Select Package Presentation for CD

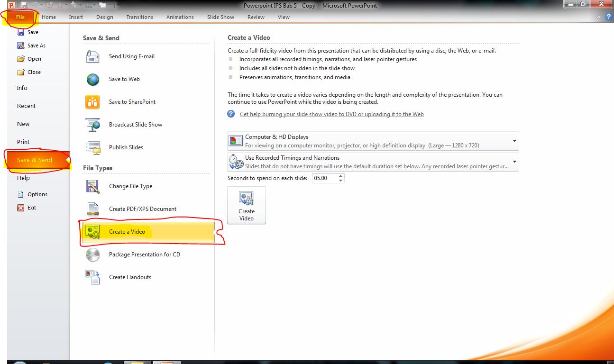144,254
